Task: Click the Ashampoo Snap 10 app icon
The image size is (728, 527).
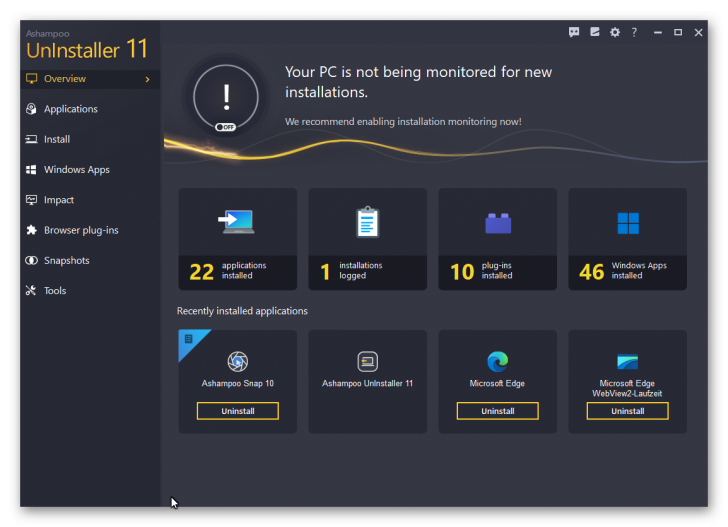Action: [238, 361]
